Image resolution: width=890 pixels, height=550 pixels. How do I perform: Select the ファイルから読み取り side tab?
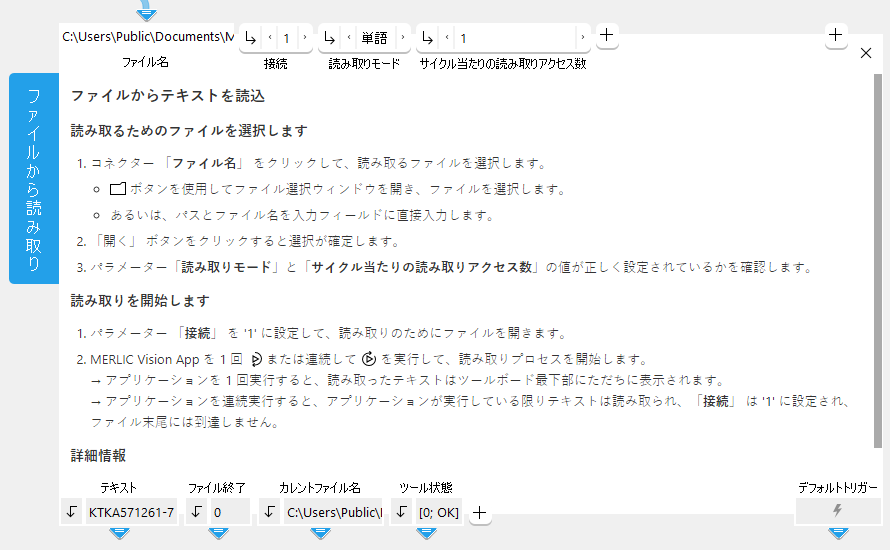click(34, 178)
